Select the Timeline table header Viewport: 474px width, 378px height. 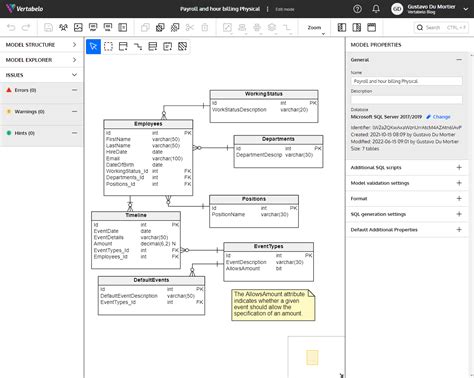tap(136, 215)
